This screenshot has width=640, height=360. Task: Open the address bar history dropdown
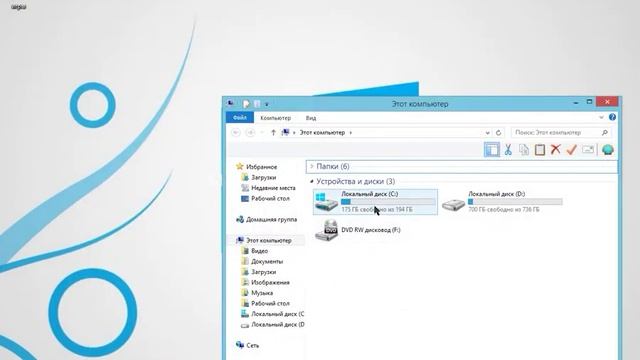(487, 133)
